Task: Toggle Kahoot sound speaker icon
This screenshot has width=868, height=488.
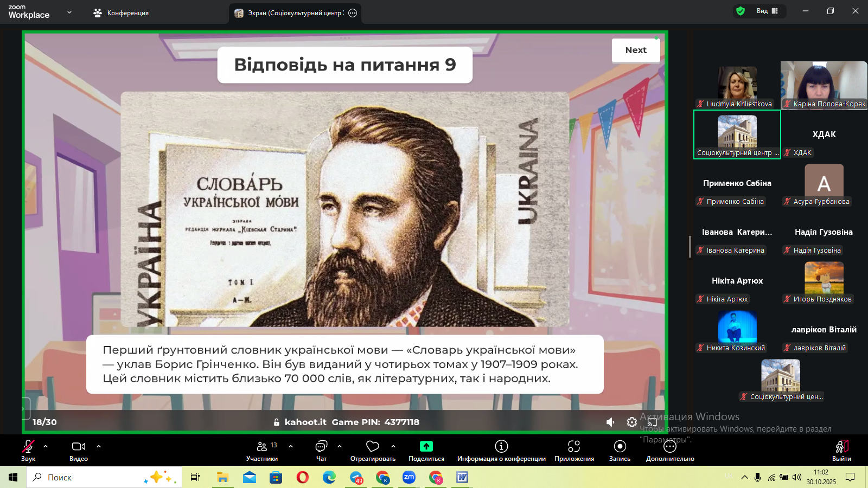Action: [x=611, y=422]
